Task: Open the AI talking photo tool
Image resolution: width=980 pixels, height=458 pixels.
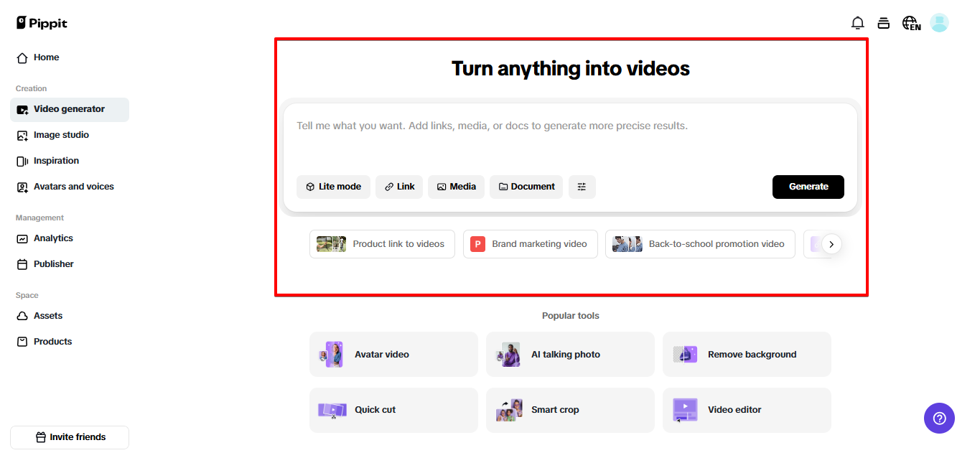Action: 569,354
